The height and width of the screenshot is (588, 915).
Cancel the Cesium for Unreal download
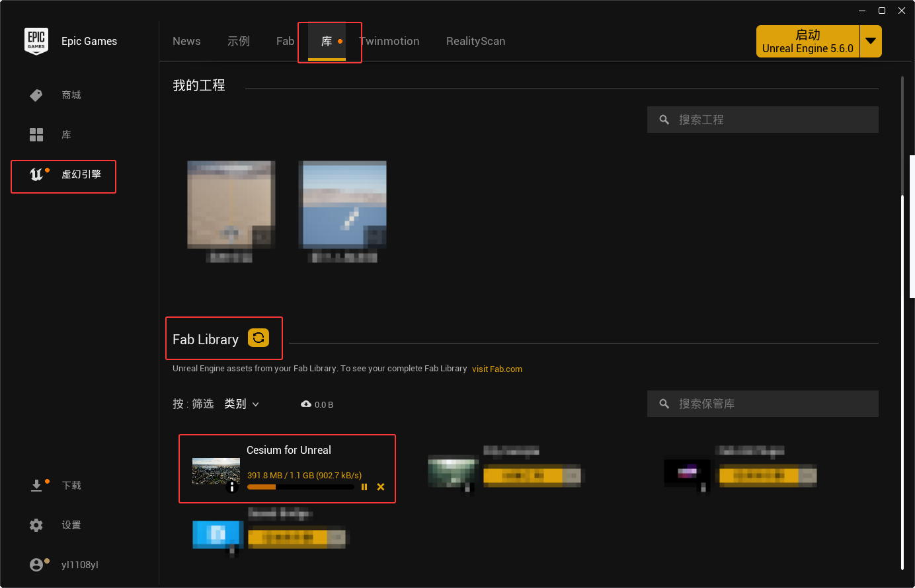pos(381,487)
